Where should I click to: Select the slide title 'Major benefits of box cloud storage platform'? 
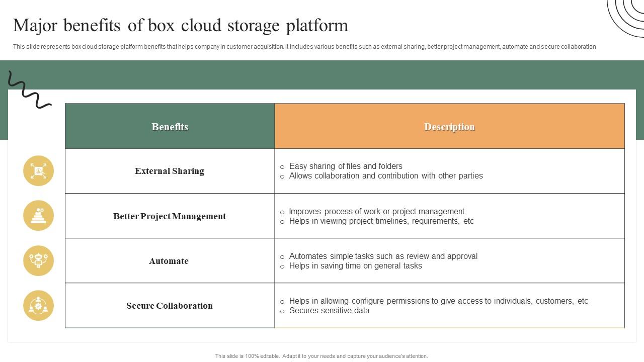tap(181, 25)
